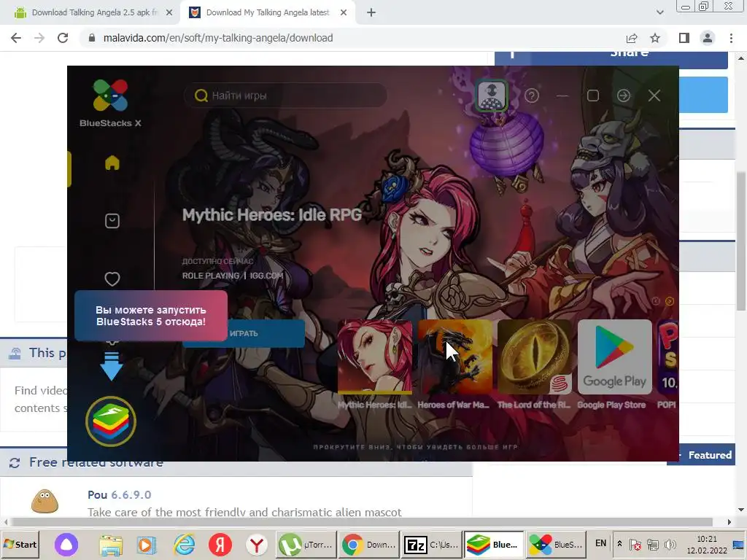Open the network tray icon
The height and width of the screenshot is (560, 747).
tap(653, 544)
